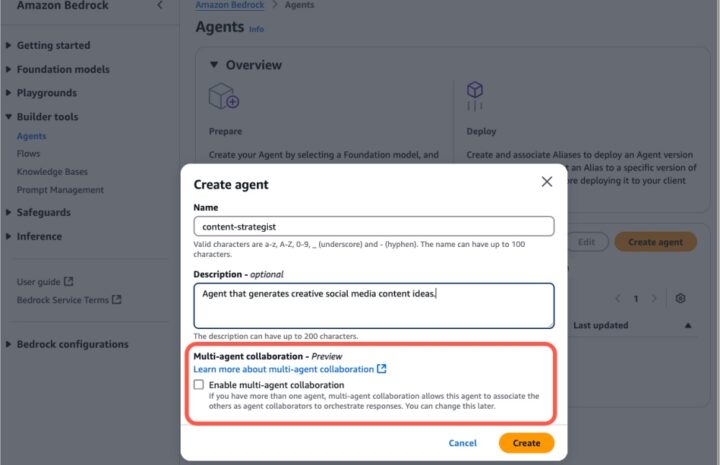The height and width of the screenshot is (465, 720).
Task: Click the Bedrock Service Terms external icon
Action: tap(117, 299)
